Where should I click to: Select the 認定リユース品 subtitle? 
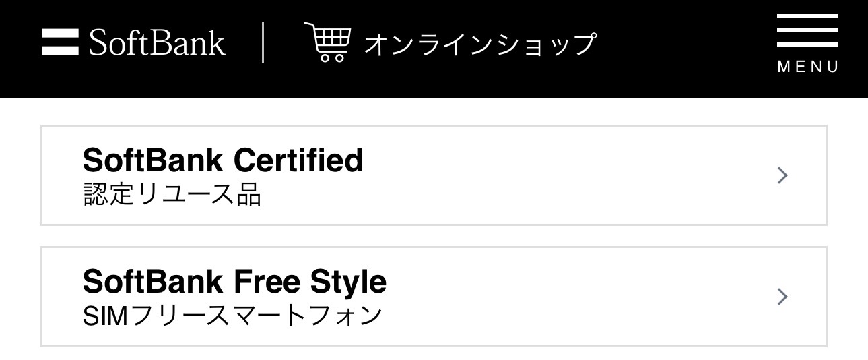click(172, 194)
